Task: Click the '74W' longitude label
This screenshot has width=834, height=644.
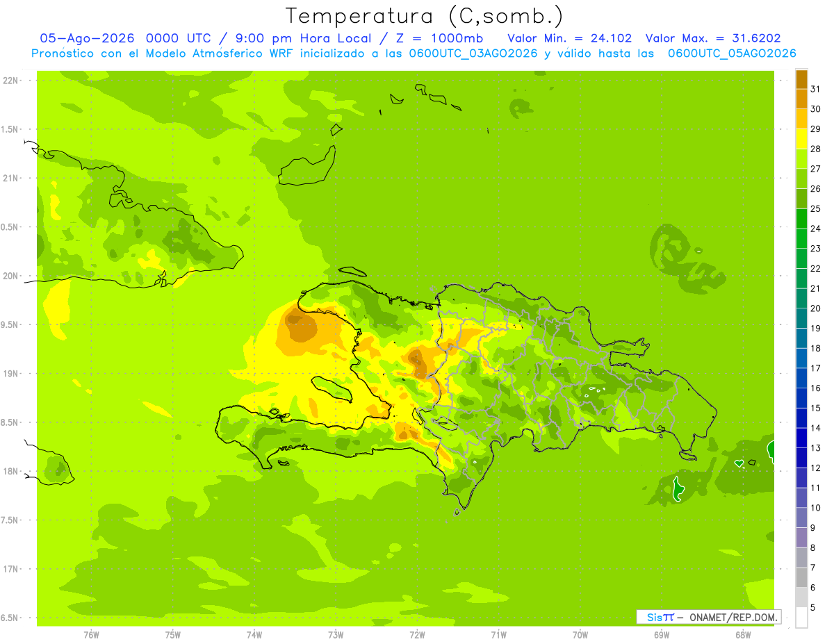Action: 254,635
